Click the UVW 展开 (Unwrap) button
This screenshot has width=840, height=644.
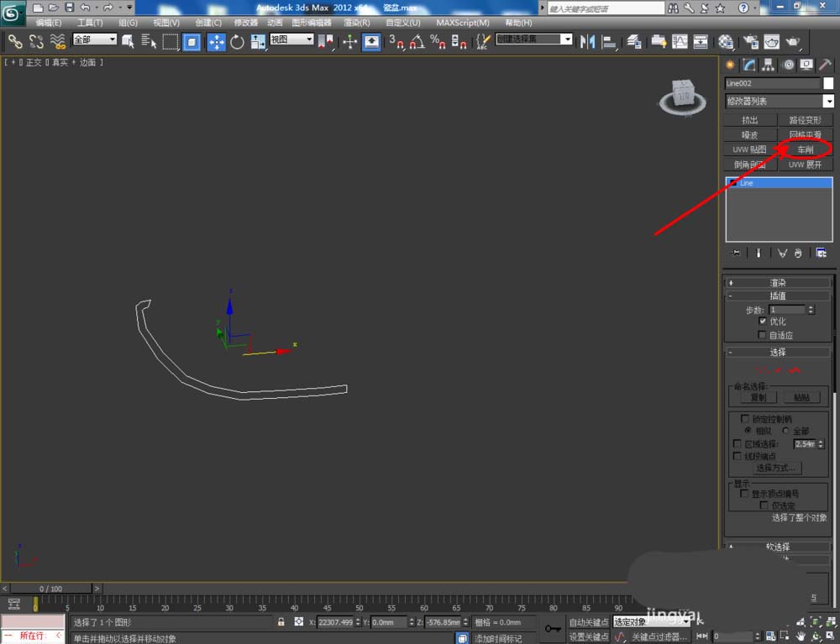coord(806,165)
